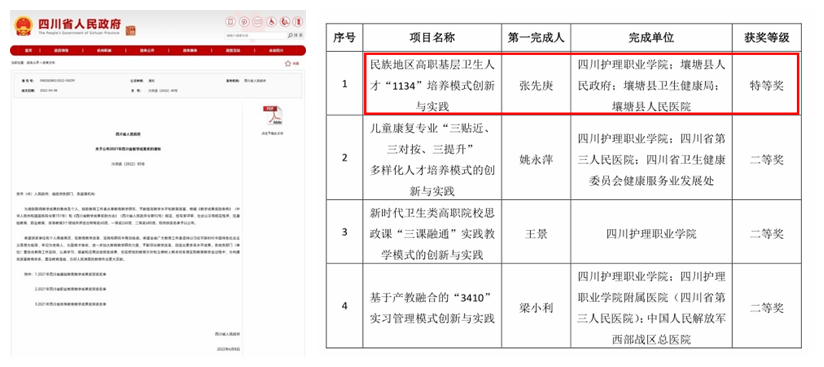
Task: Click inside the site search field
Action: (256, 35)
